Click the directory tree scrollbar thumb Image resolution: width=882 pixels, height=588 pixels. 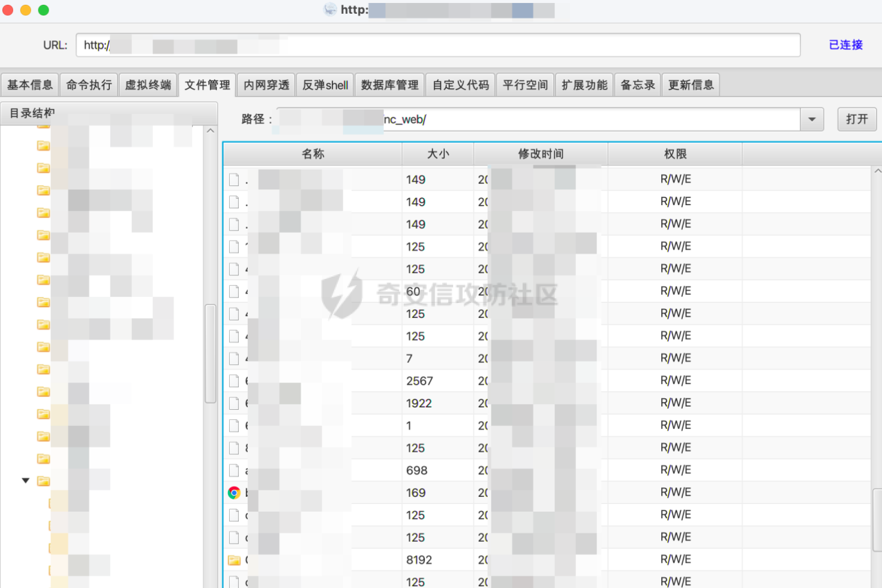(x=211, y=353)
